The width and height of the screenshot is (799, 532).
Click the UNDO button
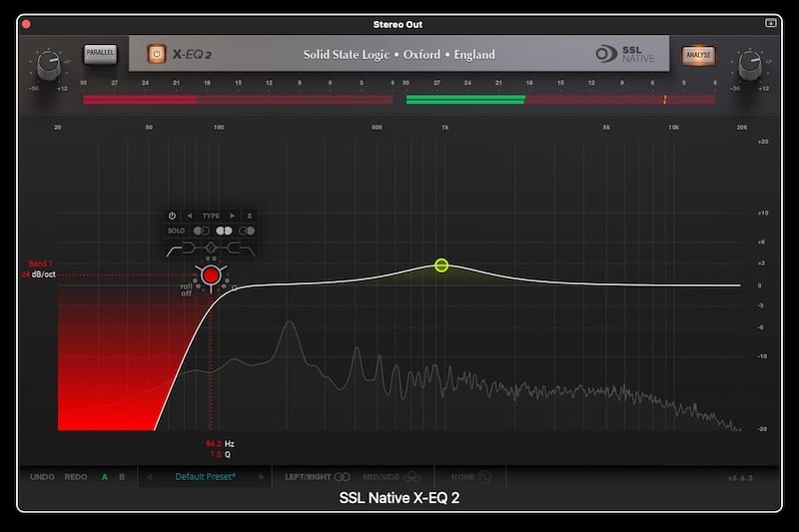42,477
